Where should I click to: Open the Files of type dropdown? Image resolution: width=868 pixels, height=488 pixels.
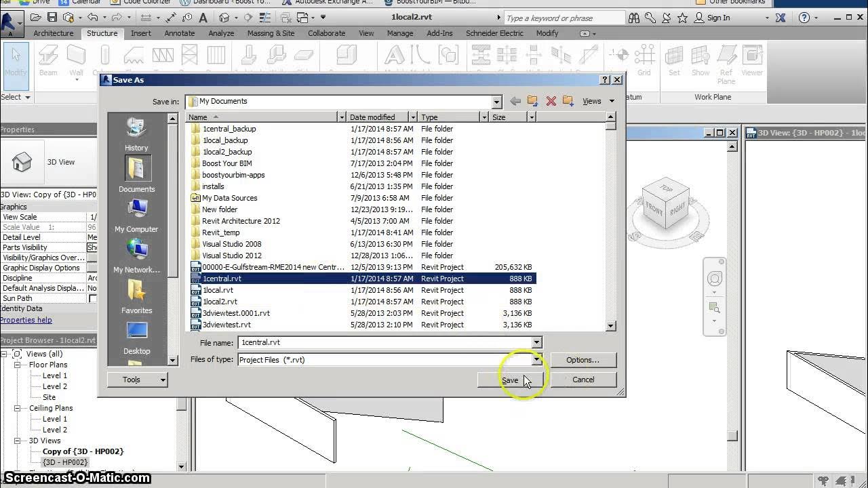[536, 360]
